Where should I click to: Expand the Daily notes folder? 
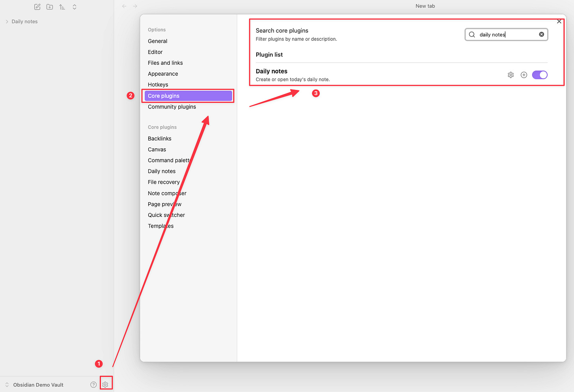7,21
